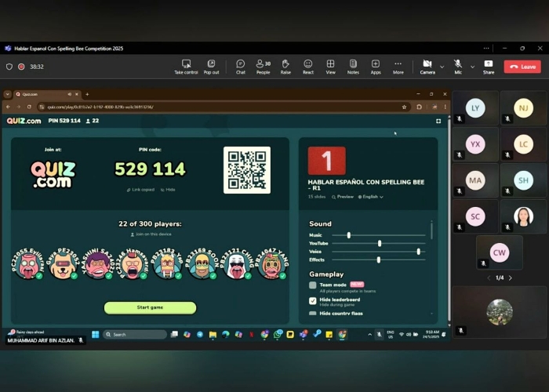Click player avatar PC22055 Eyilarasi
The width and height of the screenshot is (549, 392).
(28, 264)
